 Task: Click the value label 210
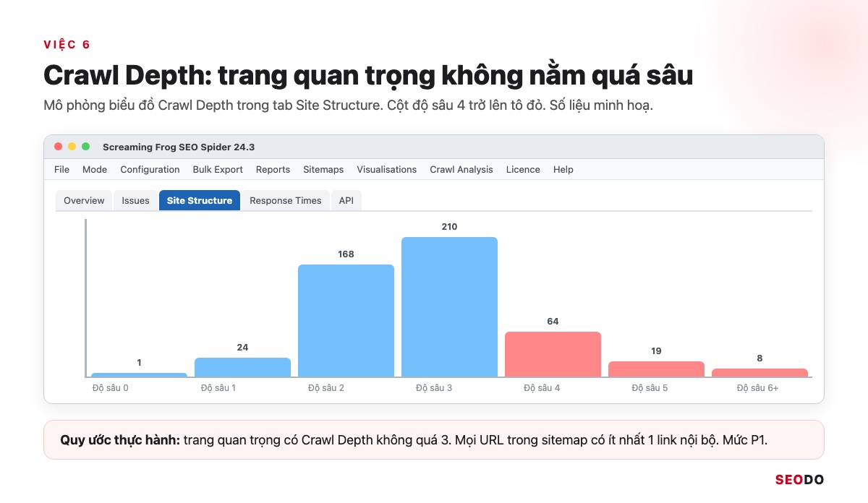pos(449,227)
